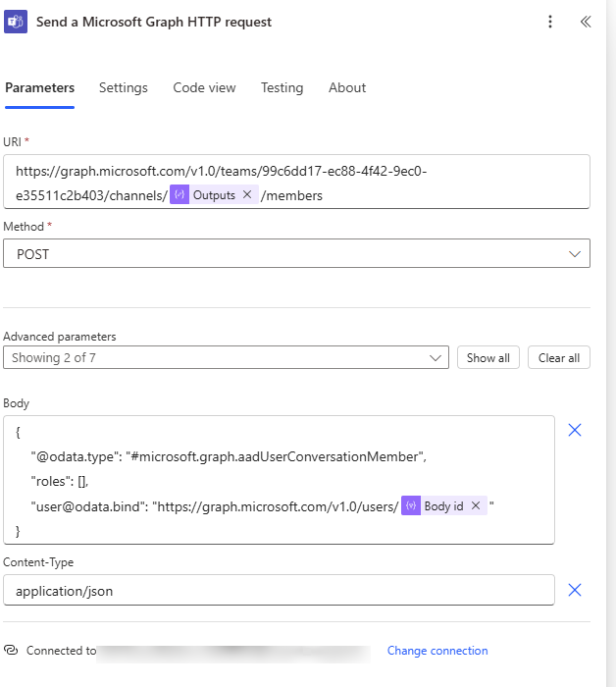Click into the URI input field
Image resolution: width=616 pixels, height=687 pixels.
296,182
